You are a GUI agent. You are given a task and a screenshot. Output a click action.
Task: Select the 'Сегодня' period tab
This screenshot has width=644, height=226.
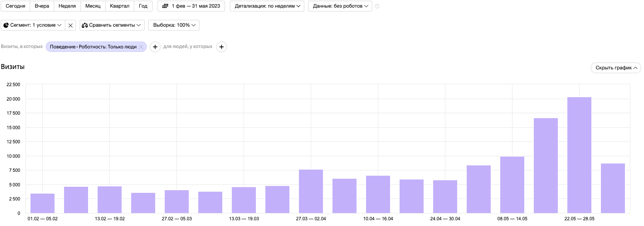[x=16, y=6]
